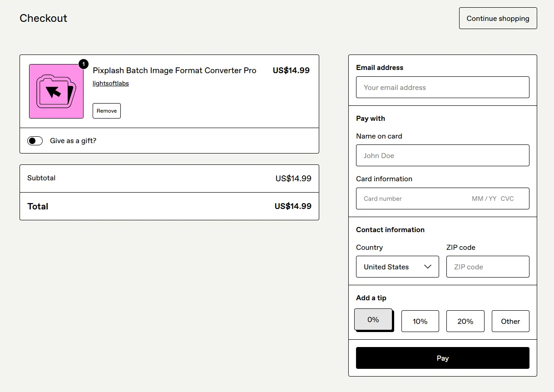Click the chevron on the Country selector
Viewport: 554px width, 392px height.
(427, 267)
